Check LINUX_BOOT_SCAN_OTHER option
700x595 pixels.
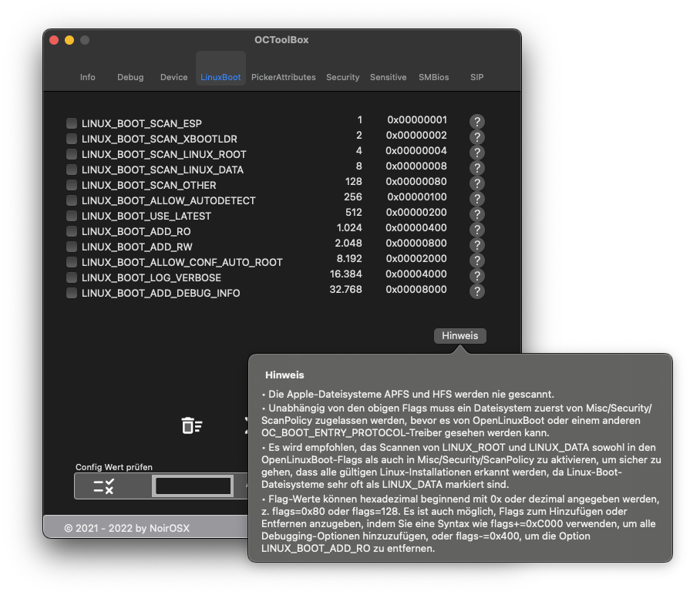72,185
